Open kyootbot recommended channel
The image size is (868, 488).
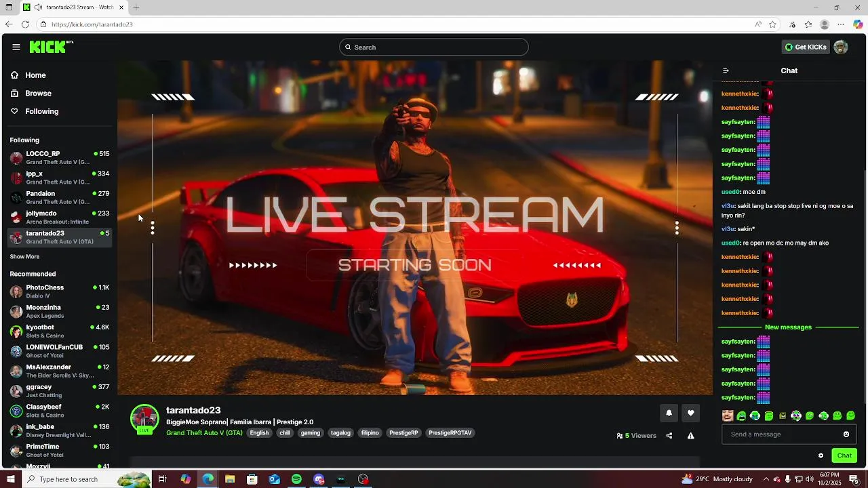[x=60, y=331]
